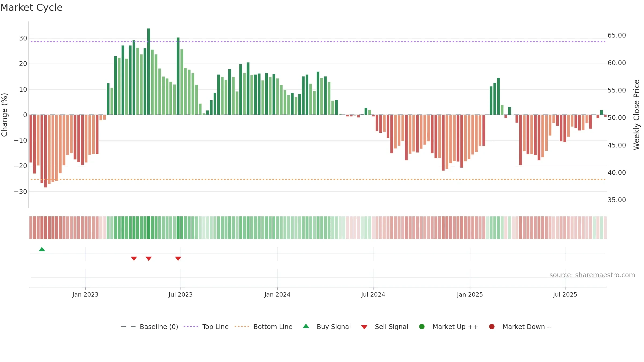Screen dimensions: 644x362
Task: Click the Change (%) axis title
Action: (4, 115)
